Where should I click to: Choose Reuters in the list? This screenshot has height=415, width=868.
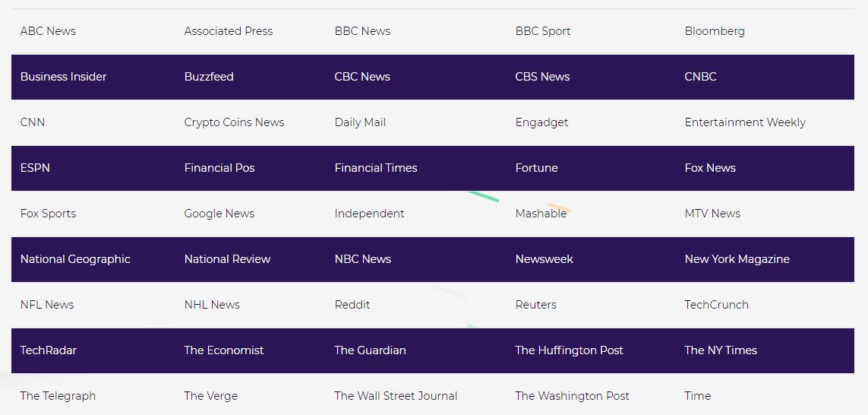[x=535, y=304]
